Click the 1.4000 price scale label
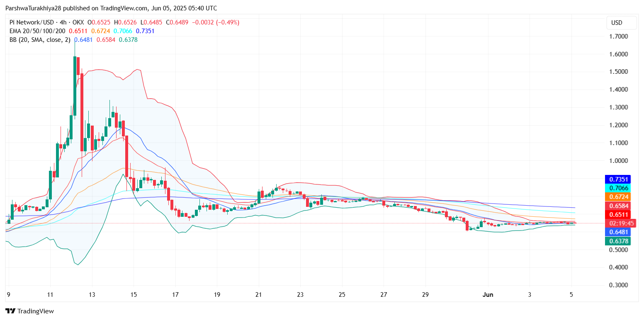Viewport: 644px width, 320px height. (619, 90)
